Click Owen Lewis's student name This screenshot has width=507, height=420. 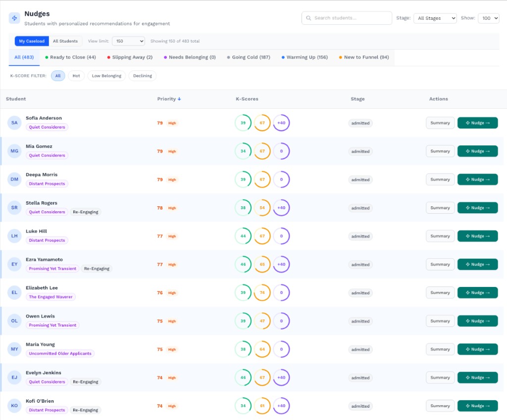41,316
